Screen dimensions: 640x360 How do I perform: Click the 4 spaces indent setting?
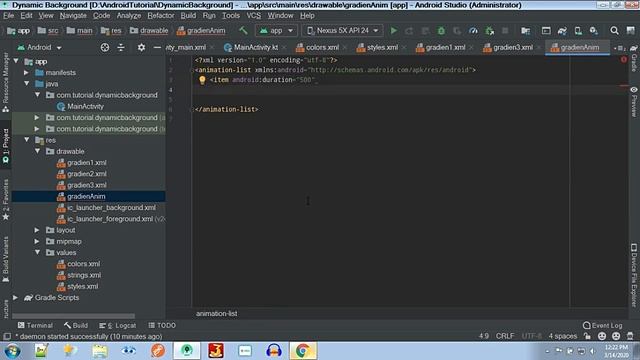click(x=563, y=336)
